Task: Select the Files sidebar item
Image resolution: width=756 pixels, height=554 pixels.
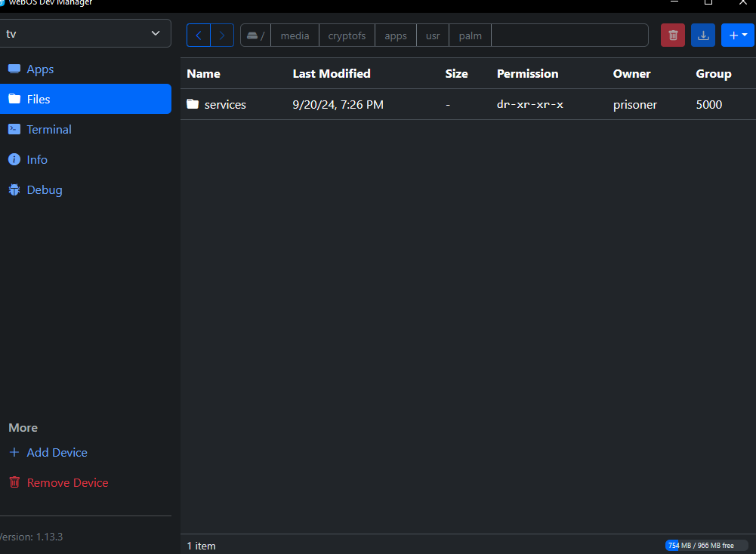Action: [39, 99]
